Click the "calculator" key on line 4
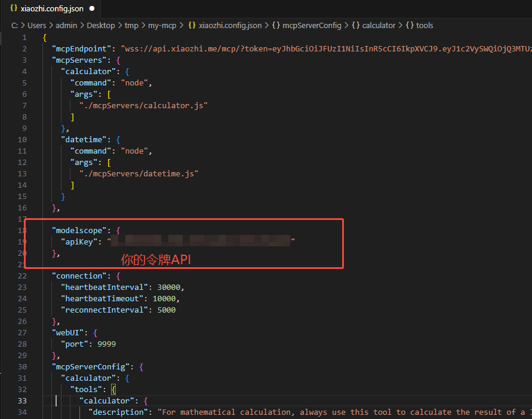The height and width of the screenshot is (419, 532). 88,72
